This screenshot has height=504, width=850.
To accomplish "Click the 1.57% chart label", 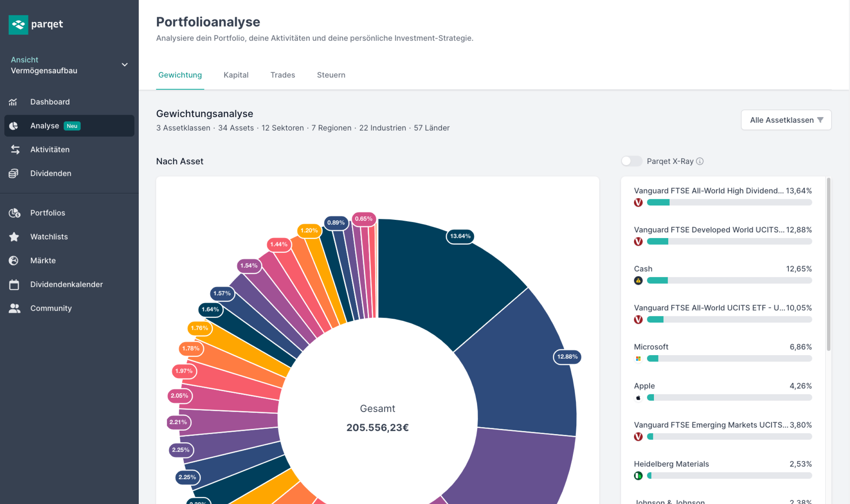I will (x=222, y=293).
